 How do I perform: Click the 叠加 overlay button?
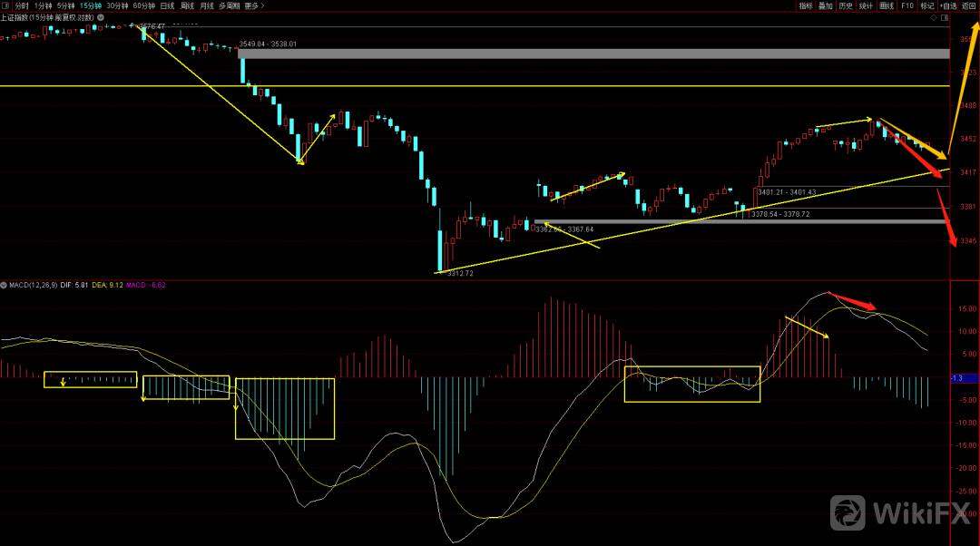[826, 5]
